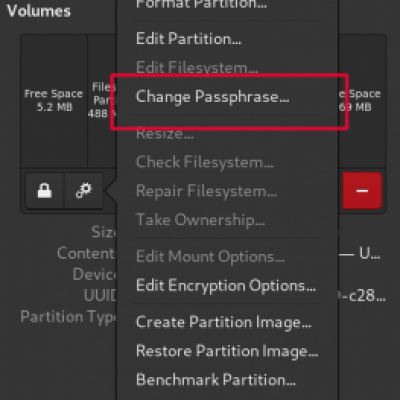
Task: Choose Create Partition Image option
Action: 224,322
